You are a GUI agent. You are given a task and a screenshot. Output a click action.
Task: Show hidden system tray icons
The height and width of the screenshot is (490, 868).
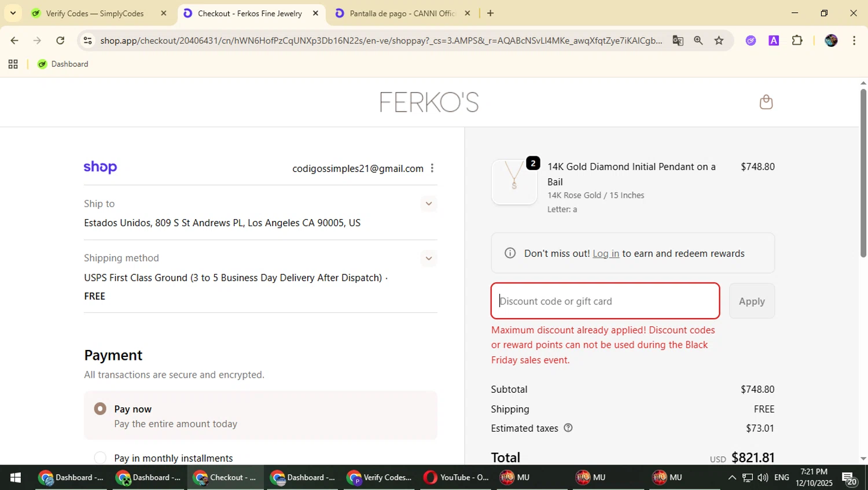pos(732,477)
